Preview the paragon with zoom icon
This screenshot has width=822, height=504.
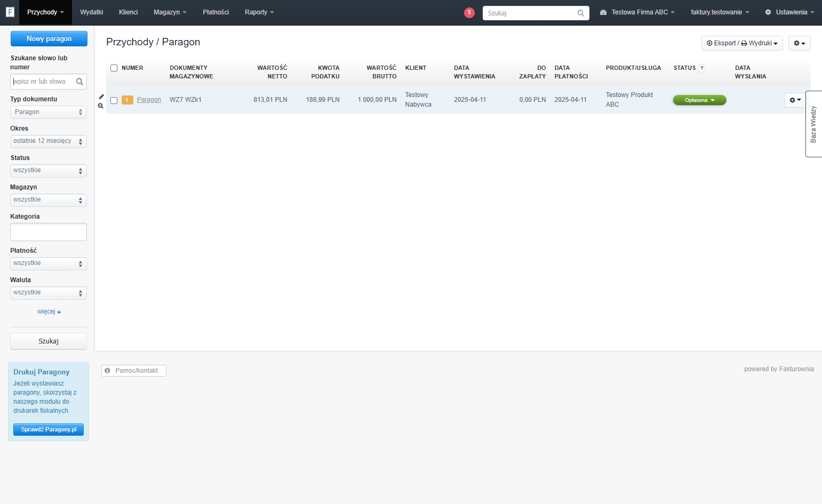(101, 106)
